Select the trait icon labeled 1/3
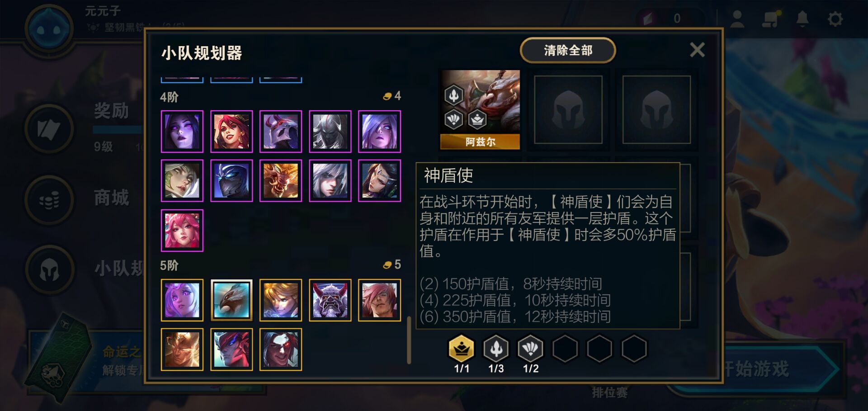This screenshot has height=411, width=868. pos(496,349)
